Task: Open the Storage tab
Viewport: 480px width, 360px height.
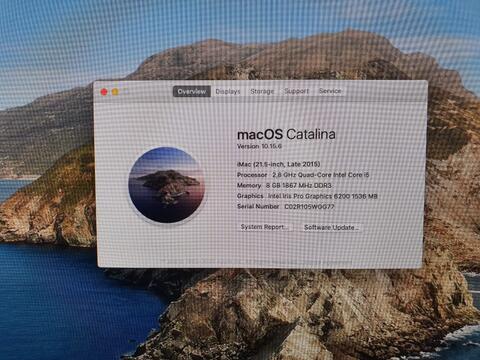Action: click(x=262, y=91)
